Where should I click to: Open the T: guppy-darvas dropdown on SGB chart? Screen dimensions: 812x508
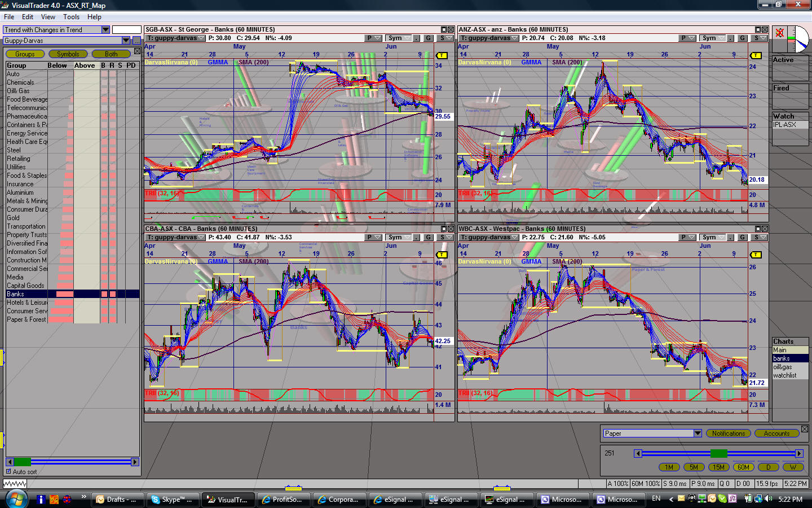coord(175,38)
